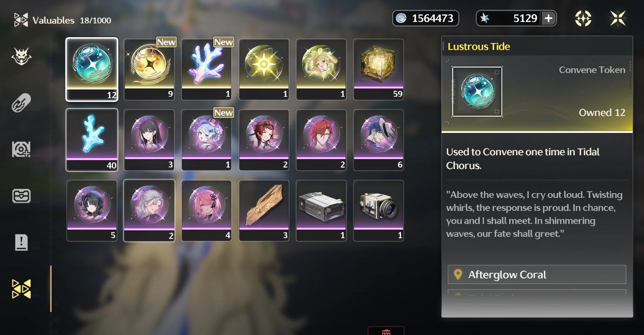Open the circular sort settings icon
The height and width of the screenshot is (335, 644).
pyautogui.click(x=583, y=18)
